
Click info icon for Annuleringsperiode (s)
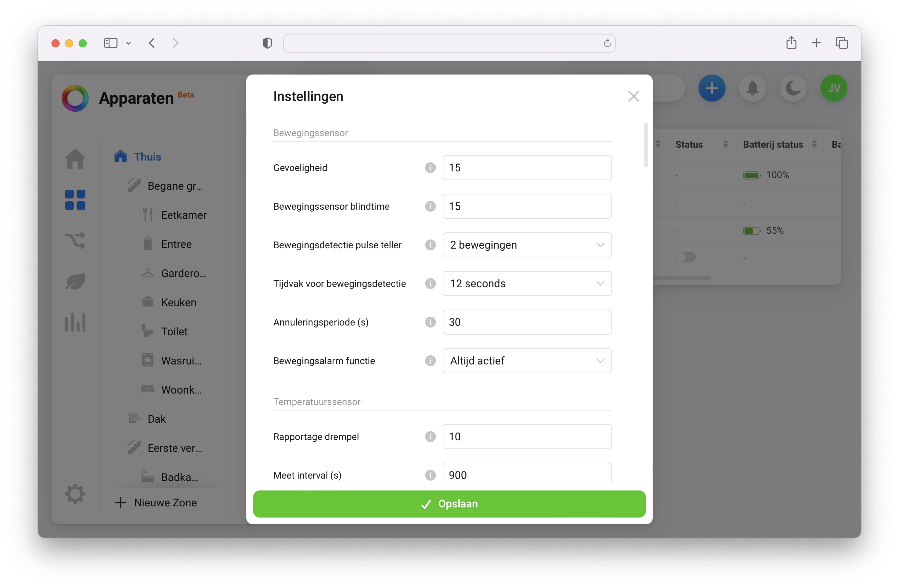(430, 322)
